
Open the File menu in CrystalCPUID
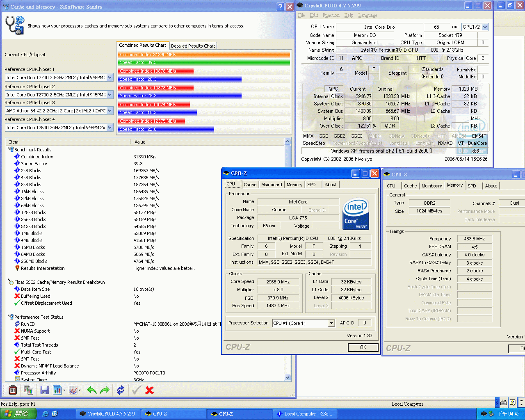(x=301, y=15)
